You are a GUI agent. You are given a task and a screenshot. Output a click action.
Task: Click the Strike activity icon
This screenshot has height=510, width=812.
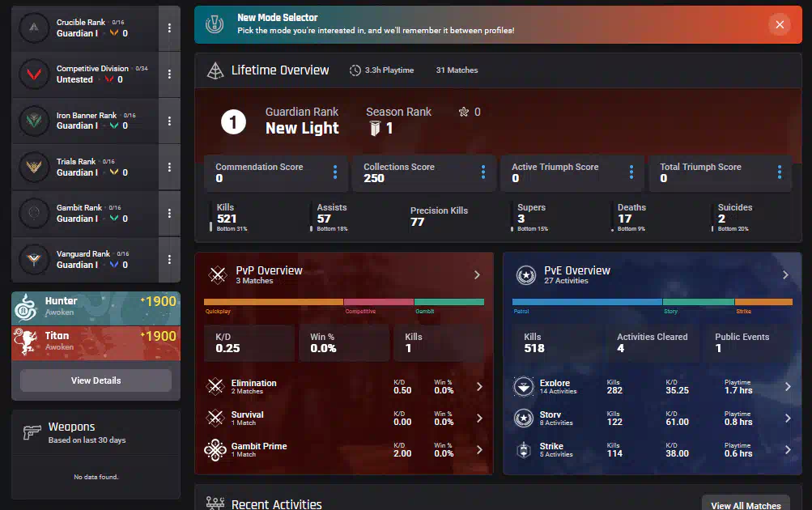(x=524, y=450)
